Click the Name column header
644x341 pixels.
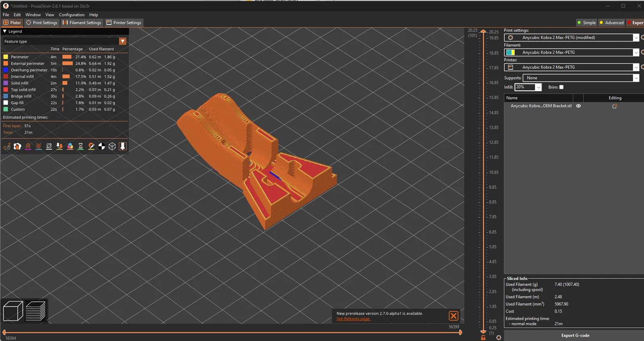(x=539, y=98)
